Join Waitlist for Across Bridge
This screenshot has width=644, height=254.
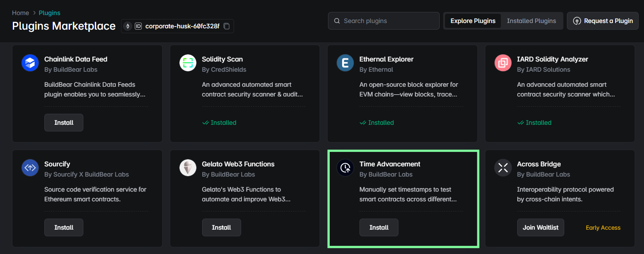(541, 227)
